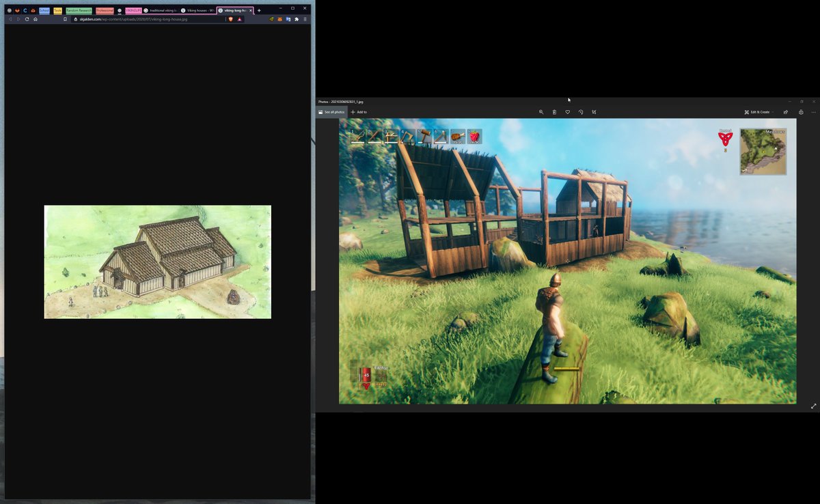Image resolution: width=820 pixels, height=504 pixels.
Task: Print the photo from the Photos toolbar
Action: click(801, 112)
